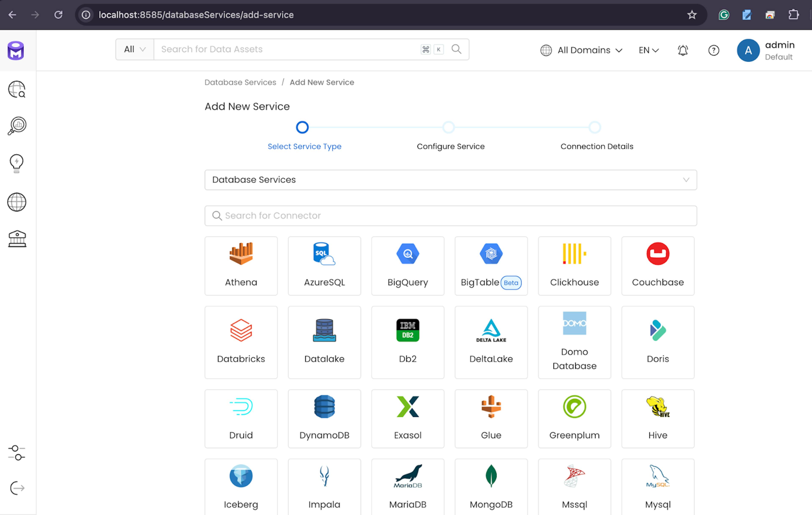
Task: Click the help question mark icon
Action: [713, 50]
